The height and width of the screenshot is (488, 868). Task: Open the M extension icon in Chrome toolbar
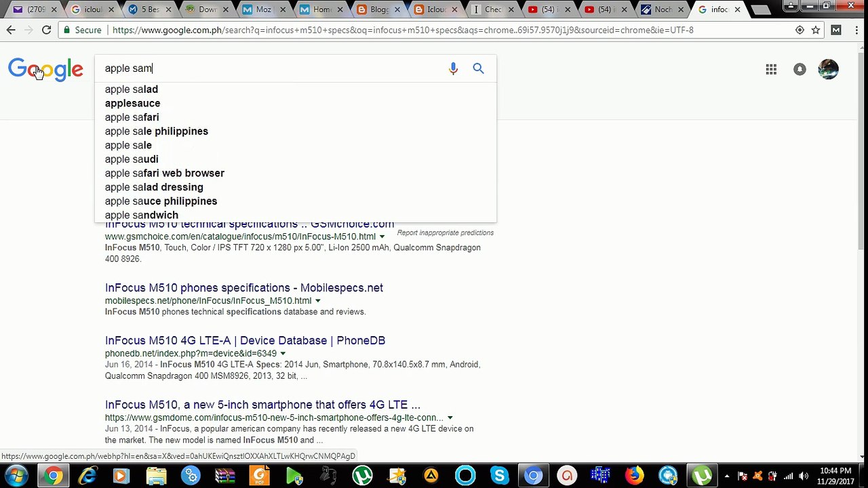click(836, 30)
